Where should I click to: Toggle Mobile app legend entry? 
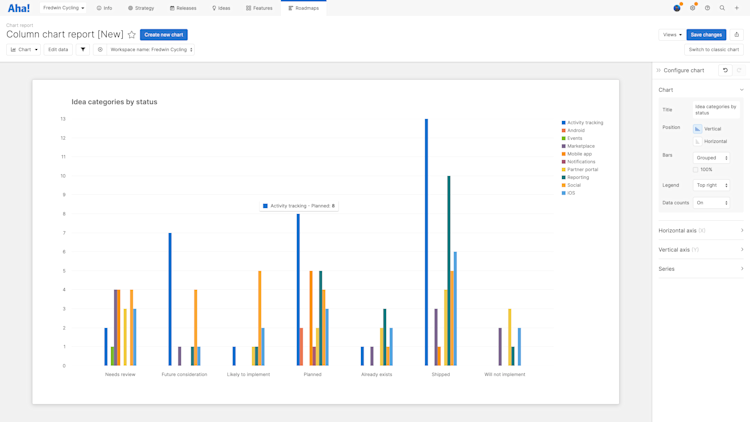[577, 154]
